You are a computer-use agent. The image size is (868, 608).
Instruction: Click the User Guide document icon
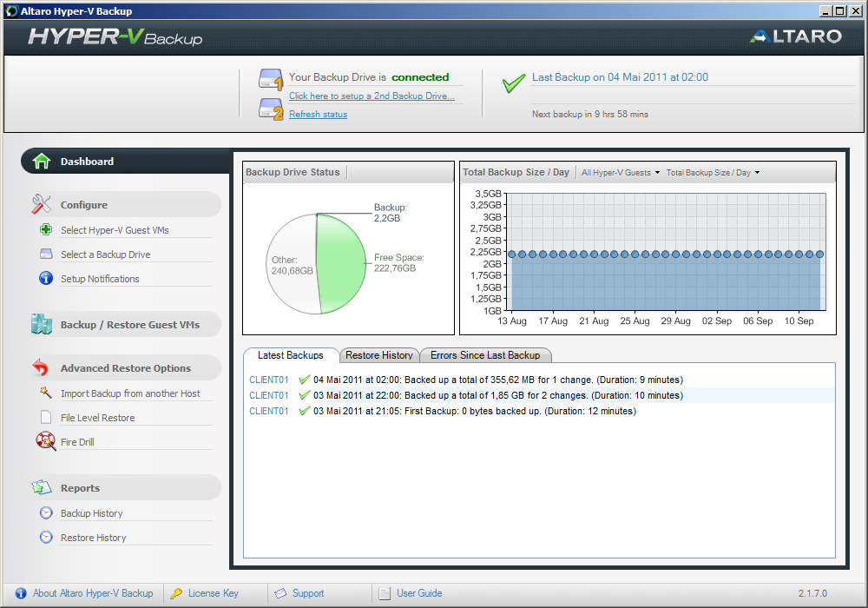385,593
